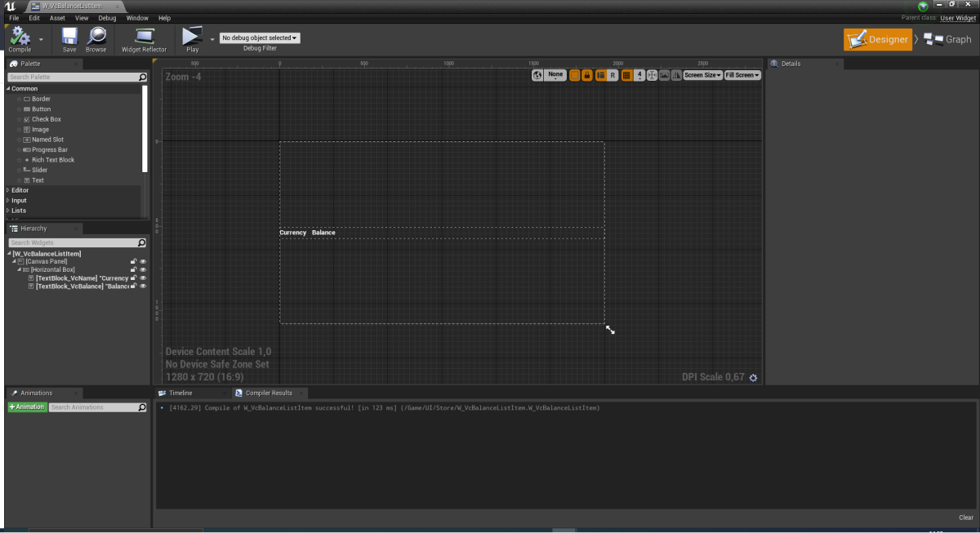
Task: Toggle the viewport widget lock button
Action: (586, 75)
